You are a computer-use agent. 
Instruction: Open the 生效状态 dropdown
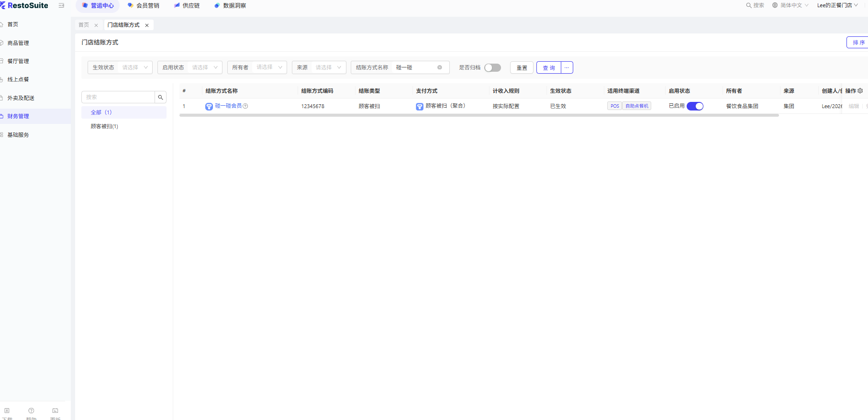(x=120, y=67)
